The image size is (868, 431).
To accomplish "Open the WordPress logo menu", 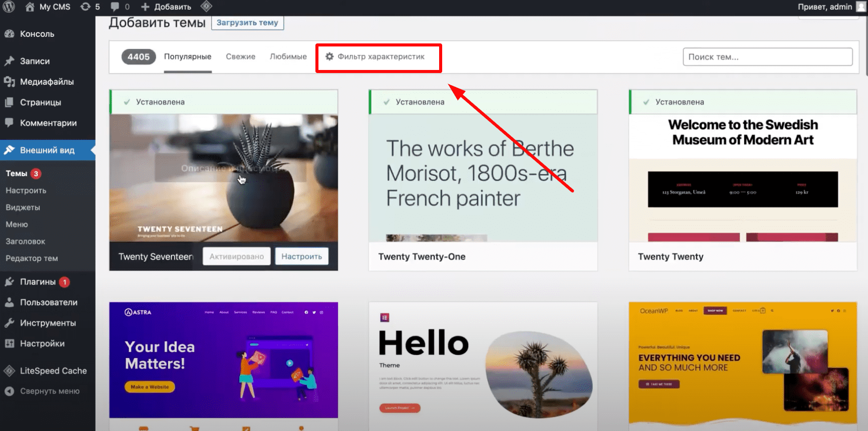I will click(x=9, y=7).
